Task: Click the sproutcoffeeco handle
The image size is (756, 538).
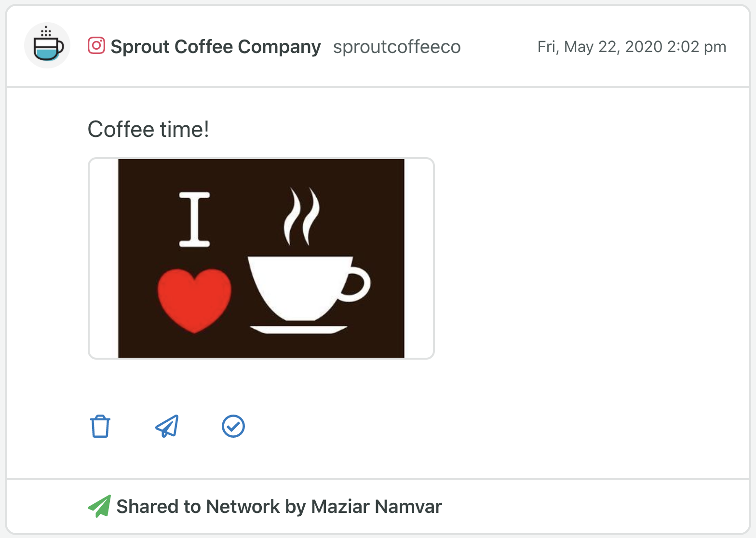Action: click(x=397, y=47)
